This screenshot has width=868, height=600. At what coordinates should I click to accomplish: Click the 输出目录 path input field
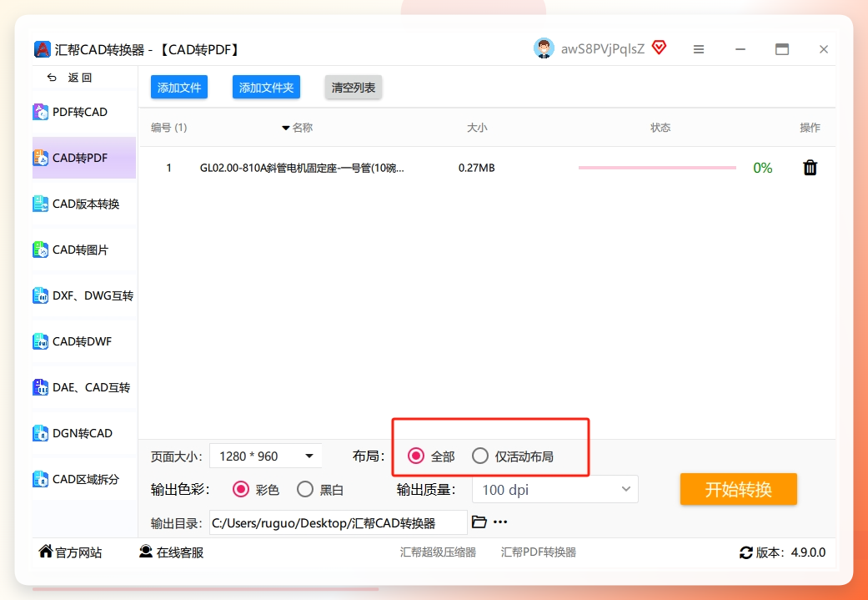[339, 522]
